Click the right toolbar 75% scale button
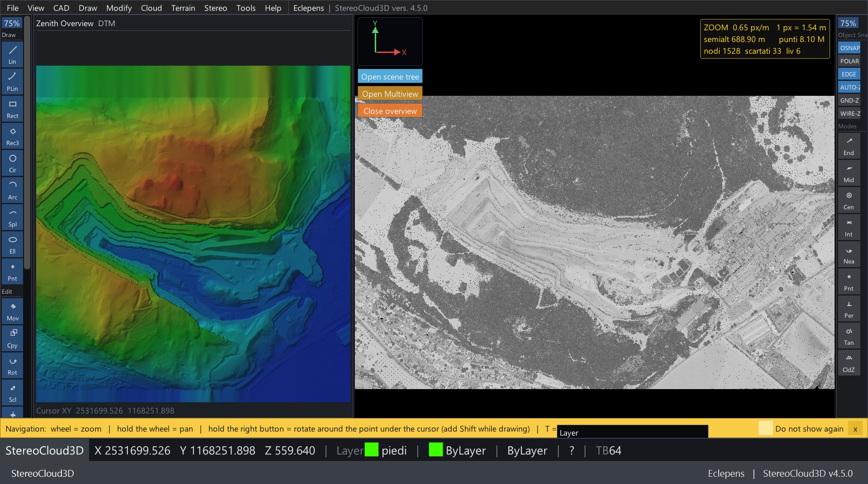 [848, 23]
